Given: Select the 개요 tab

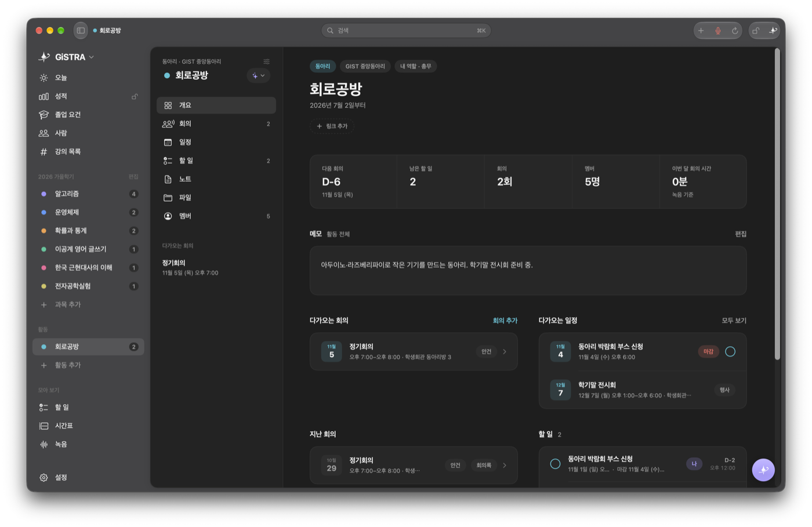Looking at the screenshot, I should (216, 106).
